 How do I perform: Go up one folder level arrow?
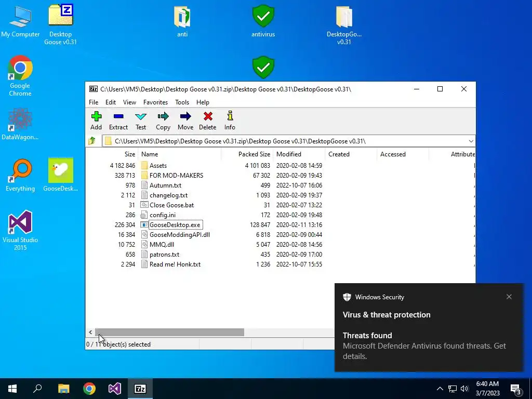(92, 141)
